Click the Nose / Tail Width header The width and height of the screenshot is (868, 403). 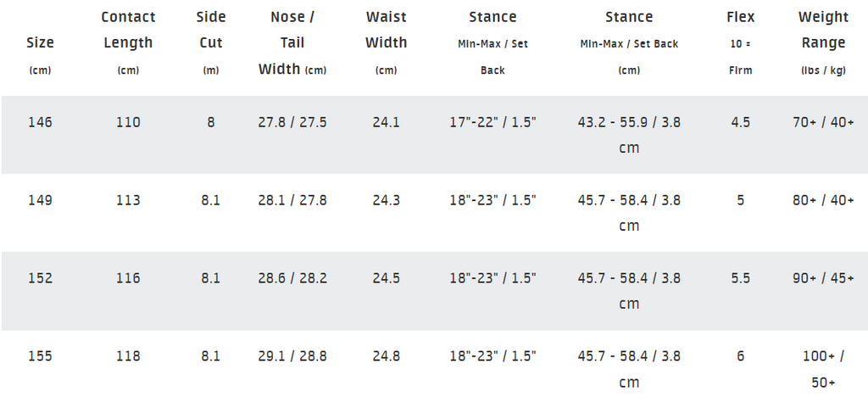[x=292, y=42]
